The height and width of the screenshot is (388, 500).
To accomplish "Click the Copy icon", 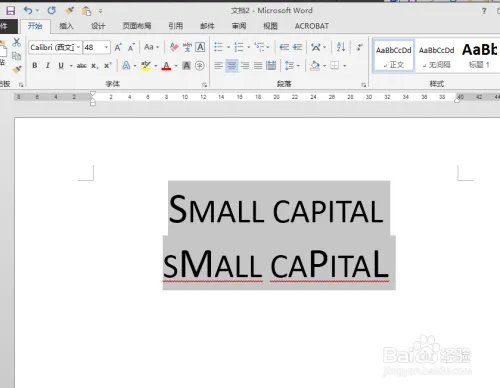I will tap(16, 56).
